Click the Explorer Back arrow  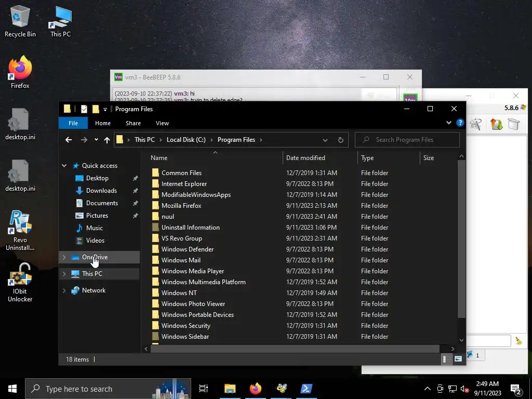[69, 140]
